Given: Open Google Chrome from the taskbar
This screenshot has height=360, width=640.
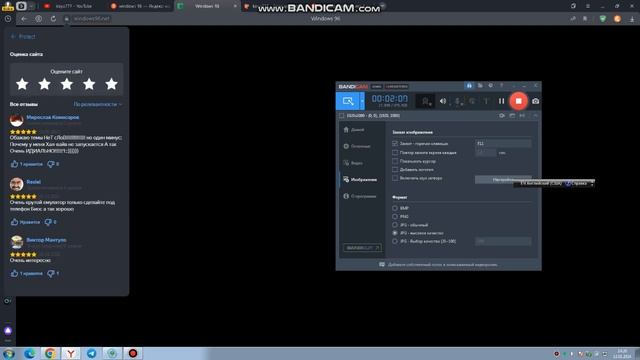Looking at the screenshot, I should click(50, 353).
